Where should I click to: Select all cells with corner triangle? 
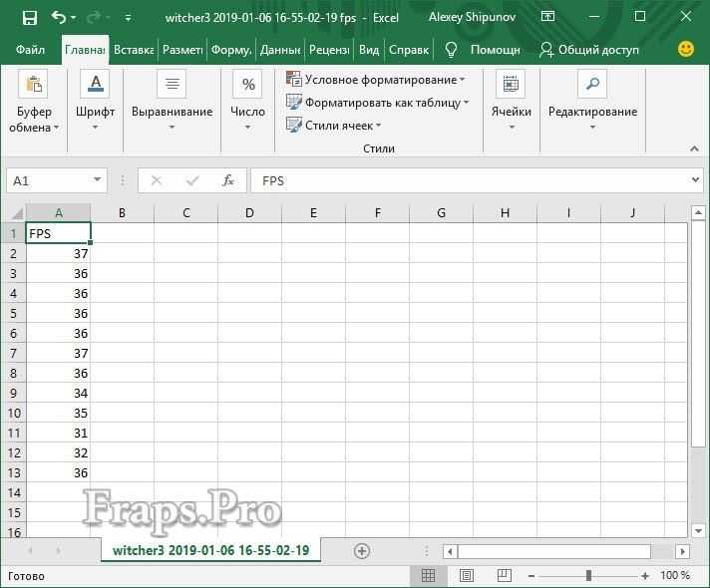click(x=16, y=212)
